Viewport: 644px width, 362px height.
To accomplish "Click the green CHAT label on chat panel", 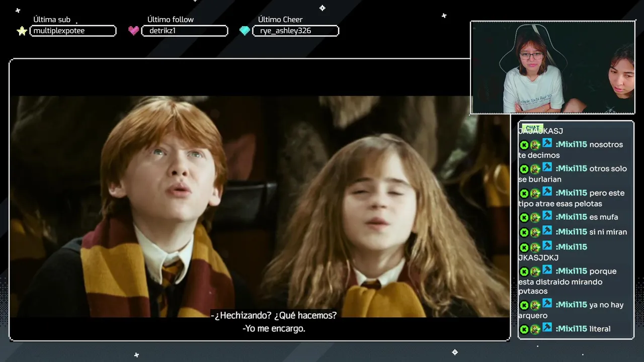I will click(x=532, y=128).
